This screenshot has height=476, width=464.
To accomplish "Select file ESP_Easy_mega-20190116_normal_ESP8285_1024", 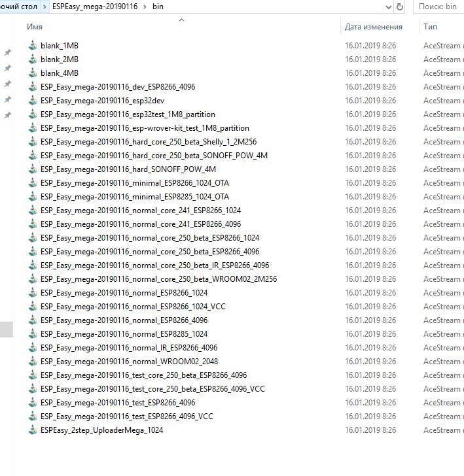I will pyautogui.click(x=124, y=334).
